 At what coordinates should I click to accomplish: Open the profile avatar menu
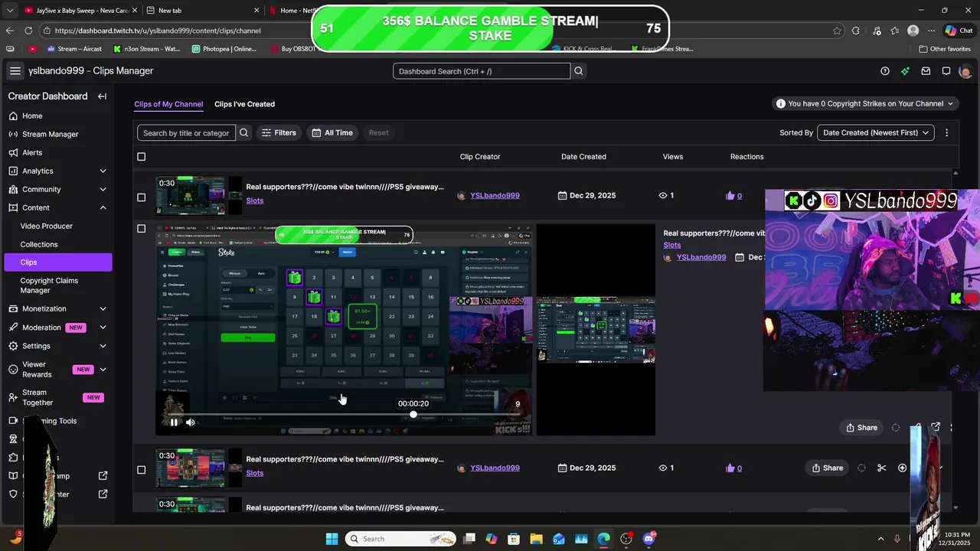(965, 71)
